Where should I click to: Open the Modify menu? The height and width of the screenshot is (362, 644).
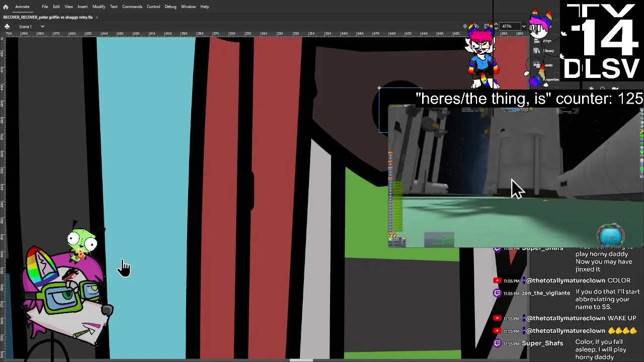tap(99, 7)
